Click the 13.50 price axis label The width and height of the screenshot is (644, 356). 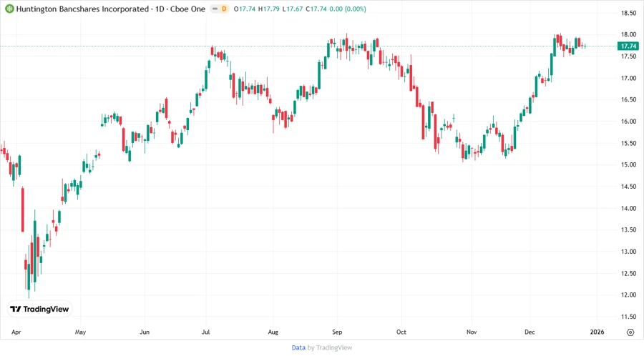(x=628, y=229)
